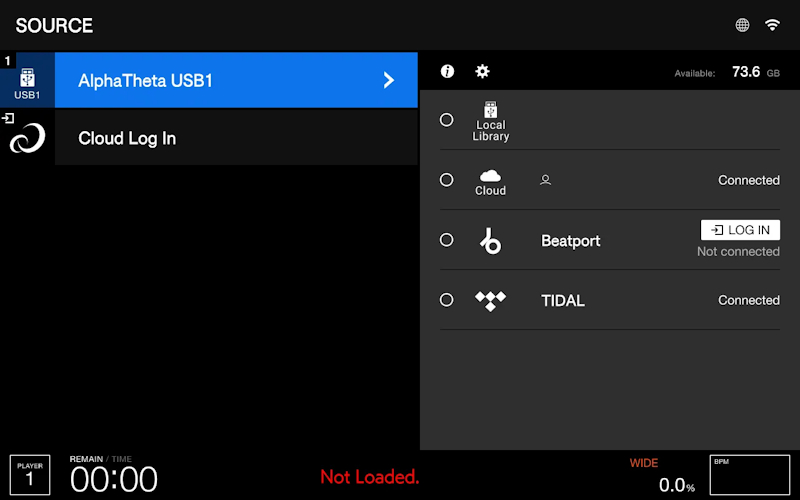
Task: Click the Cloud source icon
Action: coord(490,182)
